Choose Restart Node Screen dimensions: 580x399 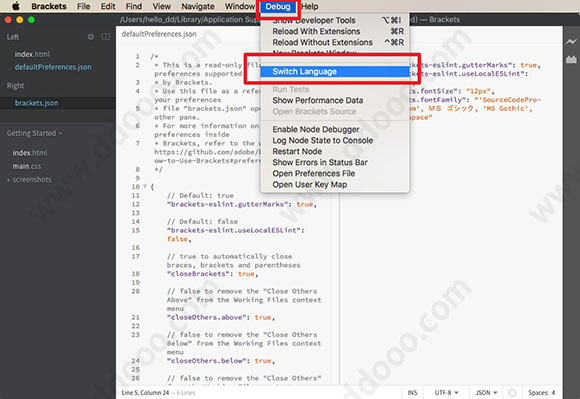coord(335,152)
